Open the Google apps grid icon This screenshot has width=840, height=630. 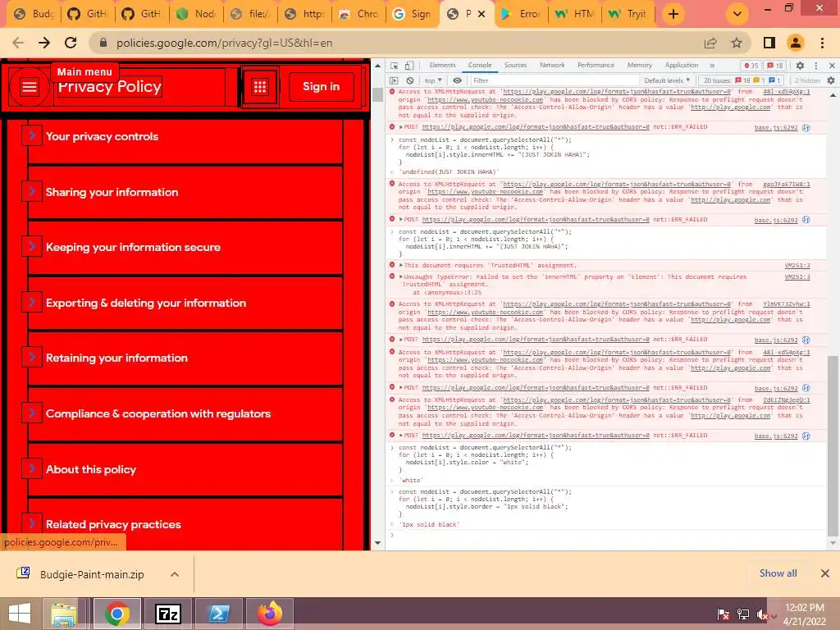pyautogui.click(x=260, y=87)
